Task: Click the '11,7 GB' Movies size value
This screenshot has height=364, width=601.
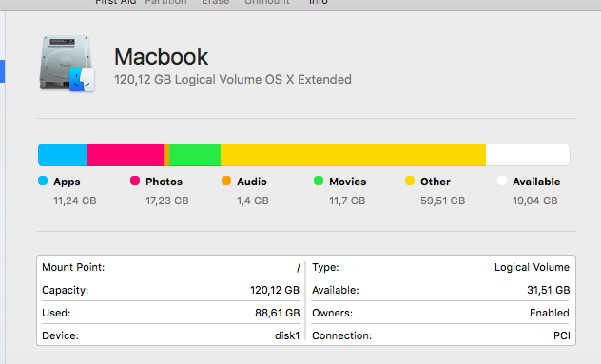Action: (x=347, y=201)
